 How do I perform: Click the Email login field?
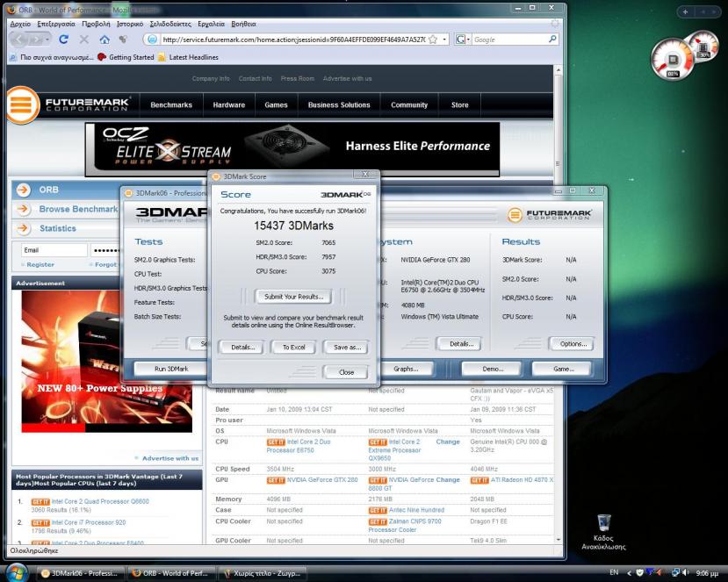pos(54,250)
